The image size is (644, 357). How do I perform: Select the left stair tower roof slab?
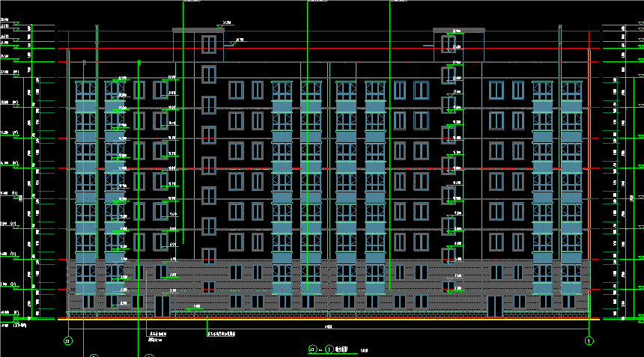pyautogui.click(x=198, y=31)
